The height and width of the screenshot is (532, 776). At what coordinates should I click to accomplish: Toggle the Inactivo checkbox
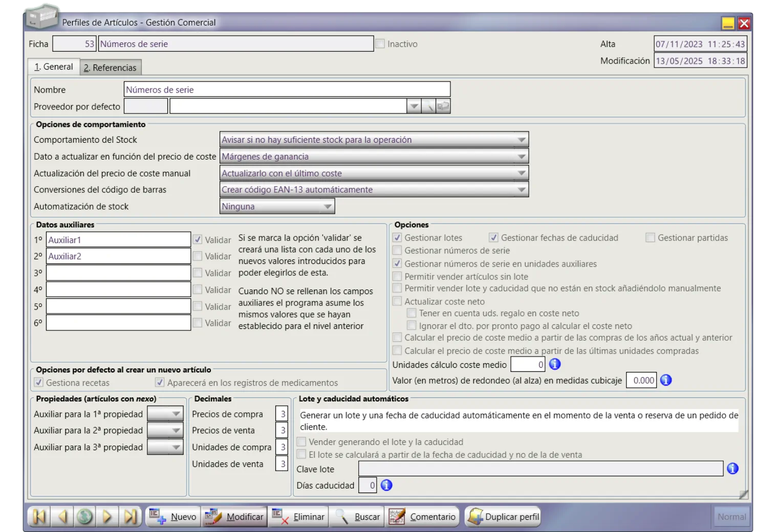pyautogui.click(x=380, y=44)
